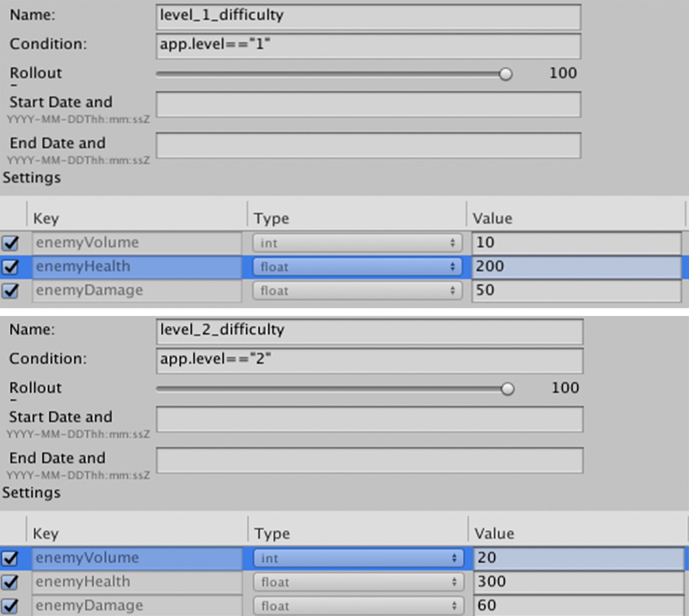Click value field 20 for level_2 enemyVolume
This screenshot has height=616, width=689.
click(579, 558)
